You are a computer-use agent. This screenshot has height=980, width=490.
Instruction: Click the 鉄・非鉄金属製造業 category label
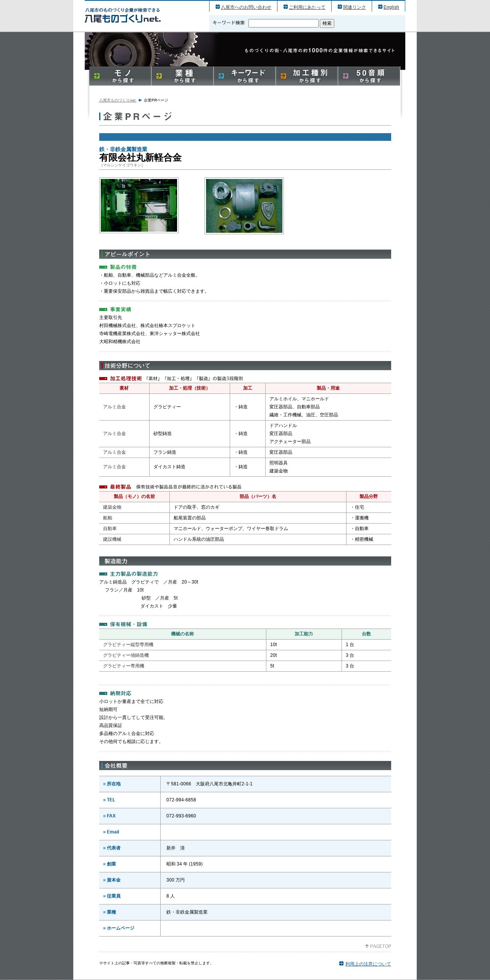coord(123,149)
